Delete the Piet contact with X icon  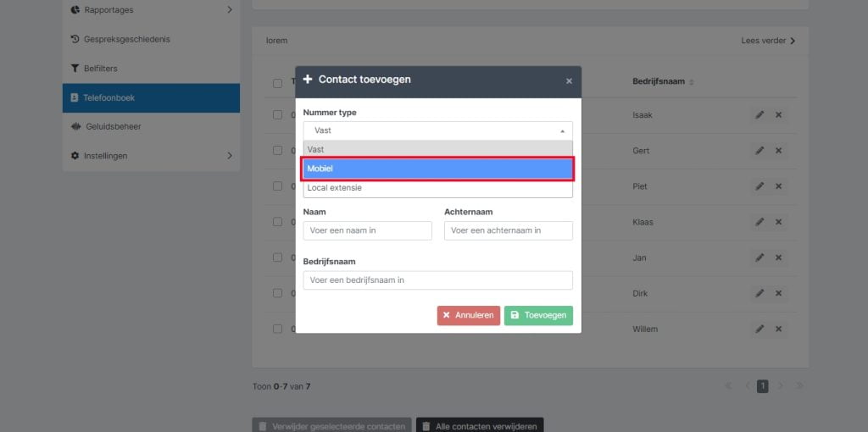(x=778, y=186)
